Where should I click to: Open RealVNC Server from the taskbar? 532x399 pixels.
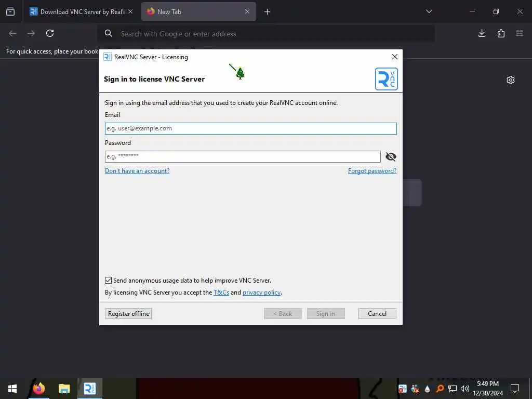pos(89,389)
